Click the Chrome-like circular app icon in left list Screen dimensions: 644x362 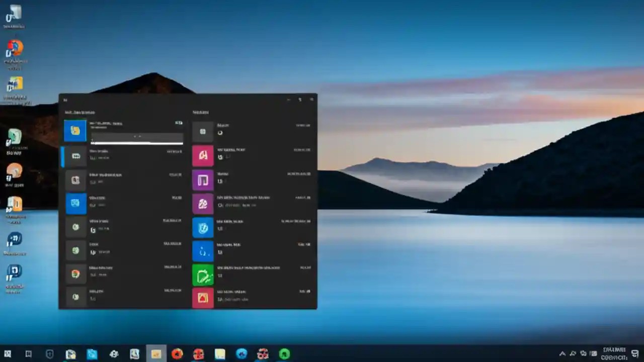[x=75, y=274]
